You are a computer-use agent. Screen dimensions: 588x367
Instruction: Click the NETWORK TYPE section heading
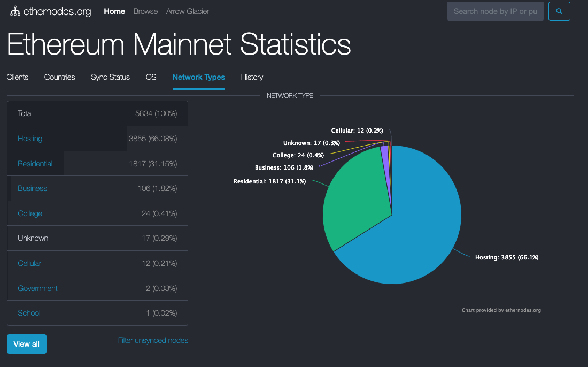(290, 96)
